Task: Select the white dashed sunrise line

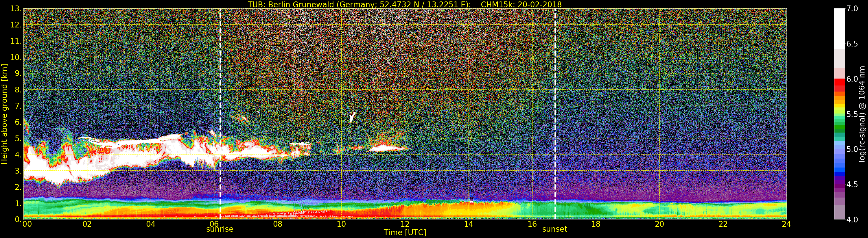Action: click(220, 114)
